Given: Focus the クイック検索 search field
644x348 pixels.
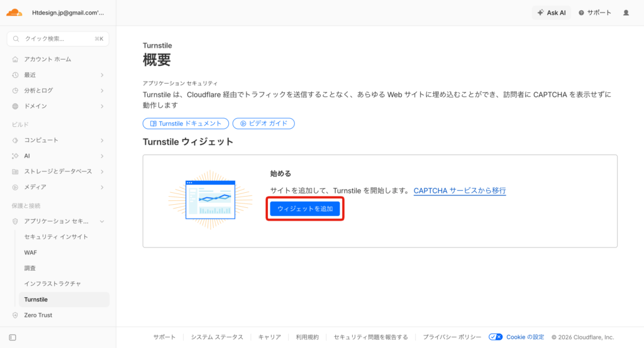Looking at the screenshot, I should [58, 39].
